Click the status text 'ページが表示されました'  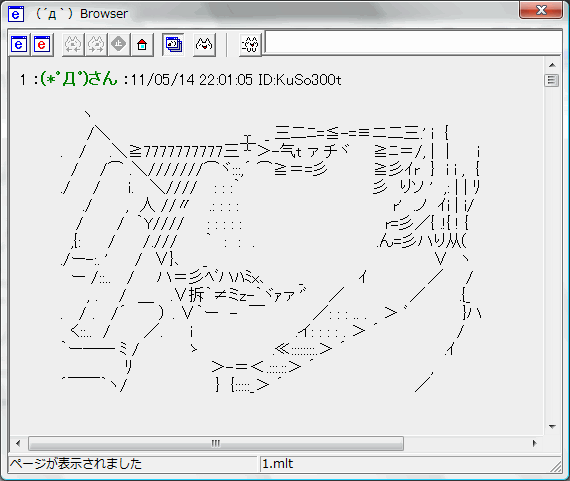(x=76, y=464)
